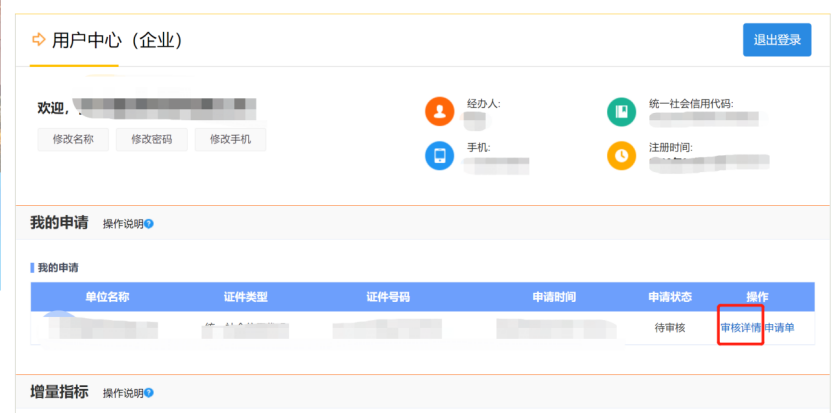Viewport: 831px width, 413px height.
Task: Click the 申请时间 column header
Action: pos(554,297)
